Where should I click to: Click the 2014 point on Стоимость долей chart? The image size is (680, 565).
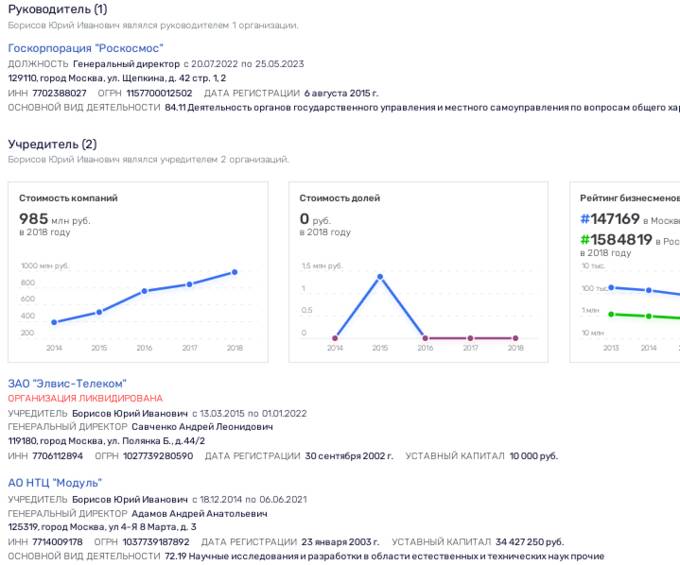tap(334, 338)
